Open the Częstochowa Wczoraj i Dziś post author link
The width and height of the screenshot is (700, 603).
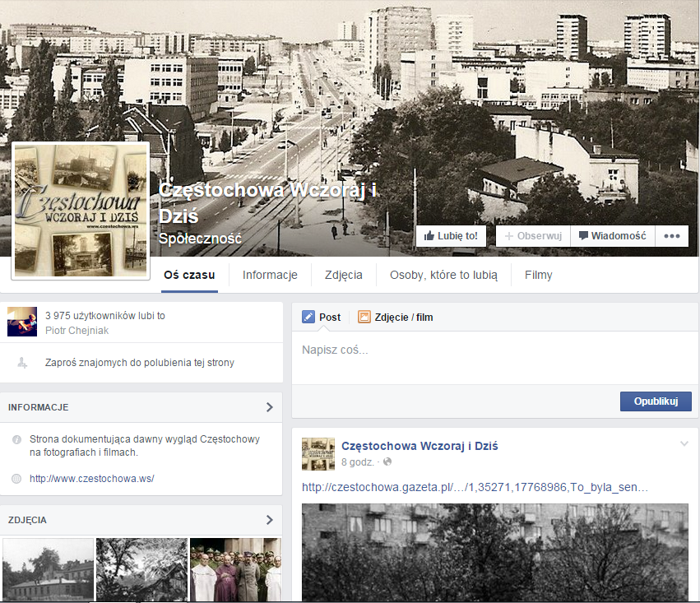tap(420, 446)
